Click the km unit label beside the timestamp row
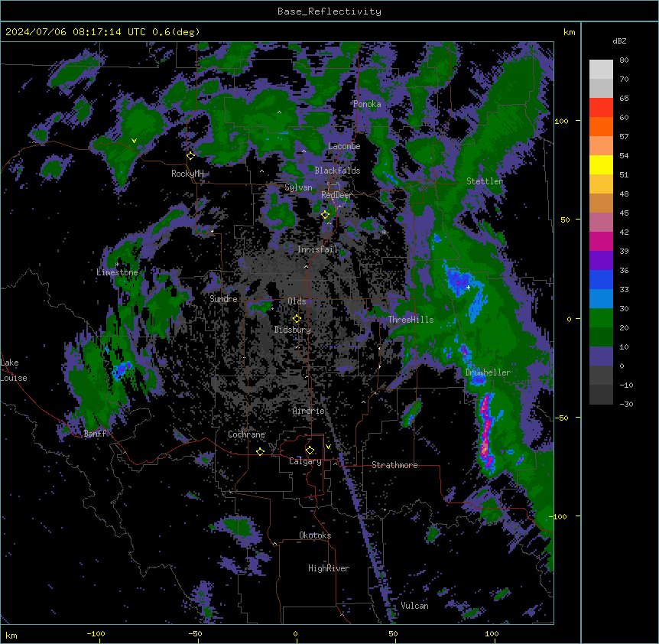Image resolution: width=659 pixels, height=644 pixels. (x=570, y=32)
